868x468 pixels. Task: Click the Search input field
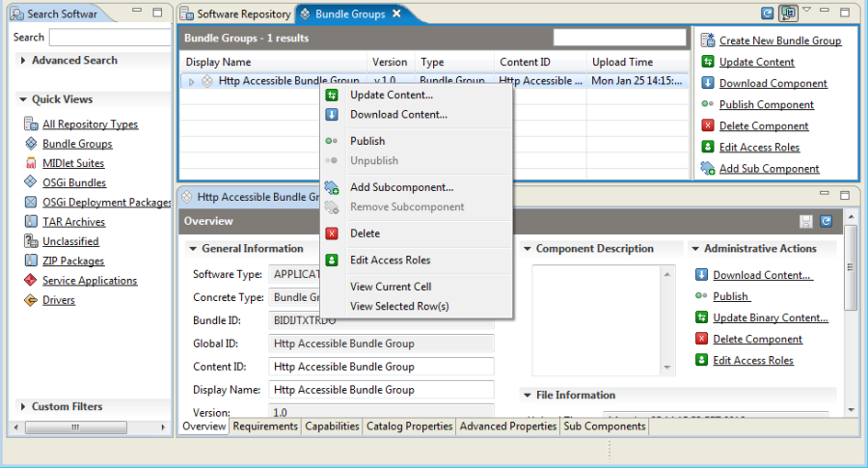click(110, 37)
